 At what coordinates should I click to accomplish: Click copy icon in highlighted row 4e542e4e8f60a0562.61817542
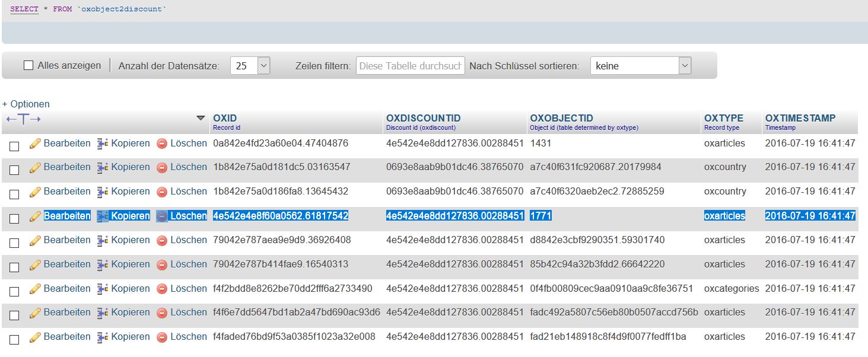pos(103,216)
